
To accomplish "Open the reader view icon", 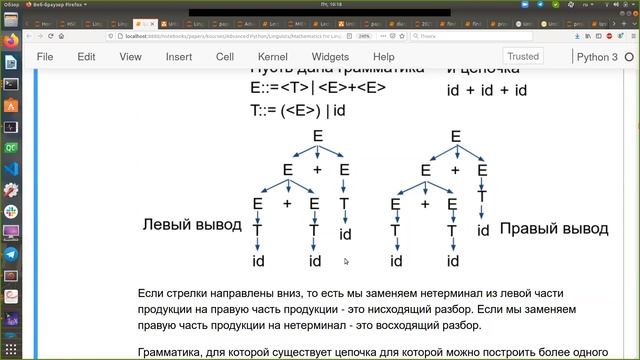I will 349,36.
